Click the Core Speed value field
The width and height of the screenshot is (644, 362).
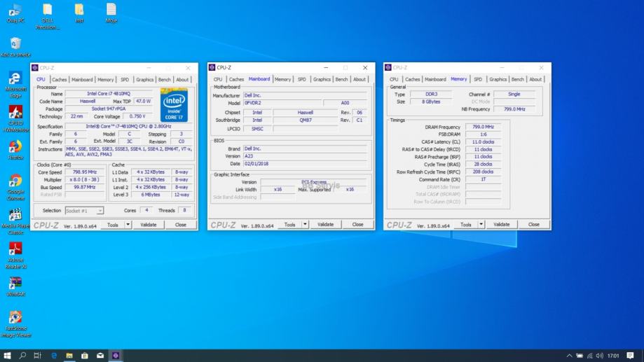83,172
